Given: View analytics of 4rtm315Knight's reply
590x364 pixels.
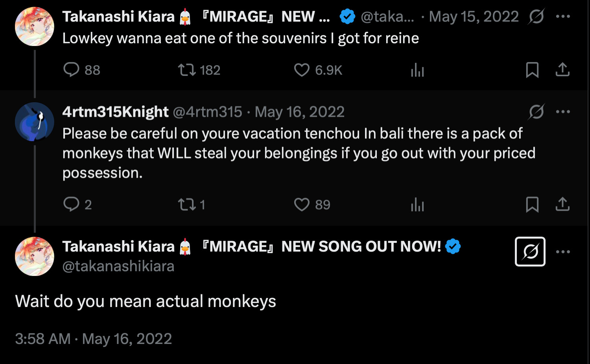Looking at the screenshot, I should 417,205.
